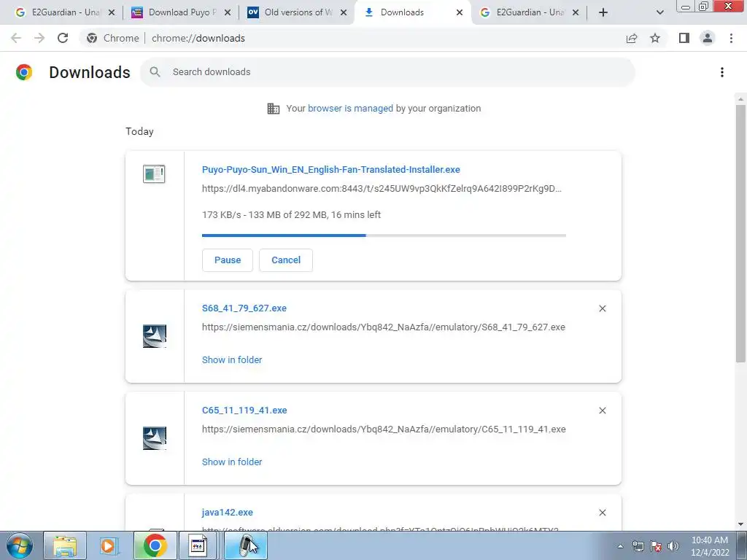Viewport: 747px width, 560px height.
Task: Open the S68_41_79_627.exe file link
Action: point(244,308)
